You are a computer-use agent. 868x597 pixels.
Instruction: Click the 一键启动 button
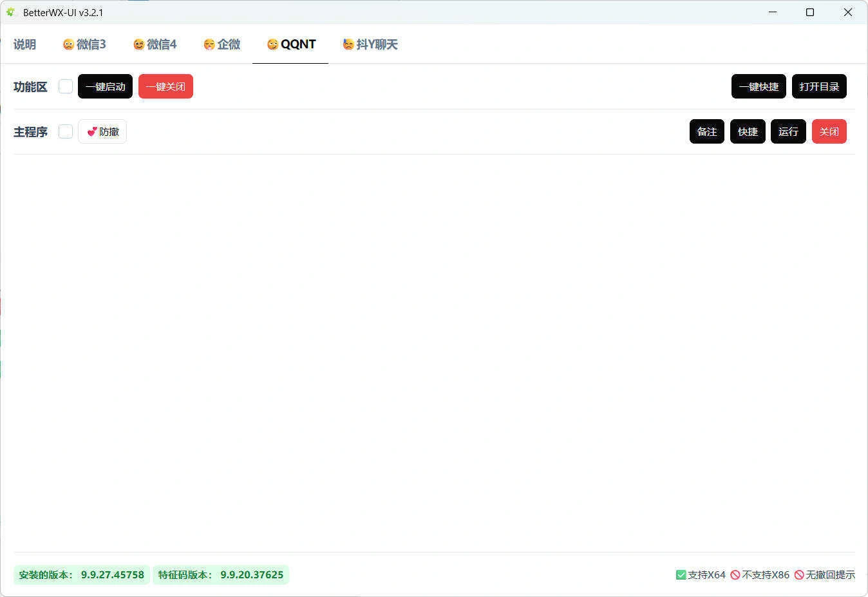pos(104,86)
